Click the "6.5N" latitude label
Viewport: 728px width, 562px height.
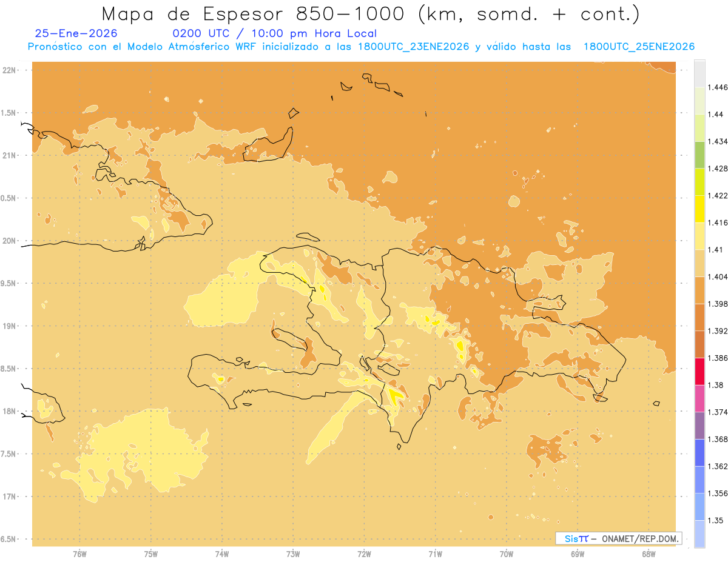(x=8, y=540)
